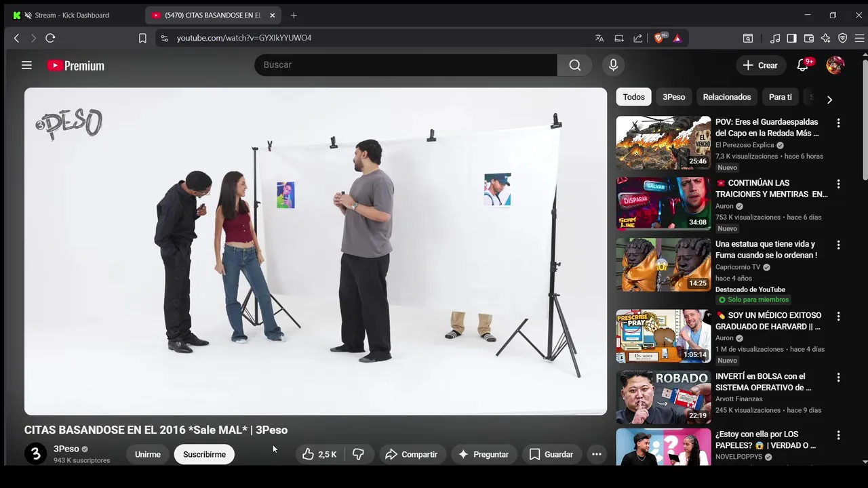Start voice search with microphone icon
868x488 pixels.
pos(613,65)
